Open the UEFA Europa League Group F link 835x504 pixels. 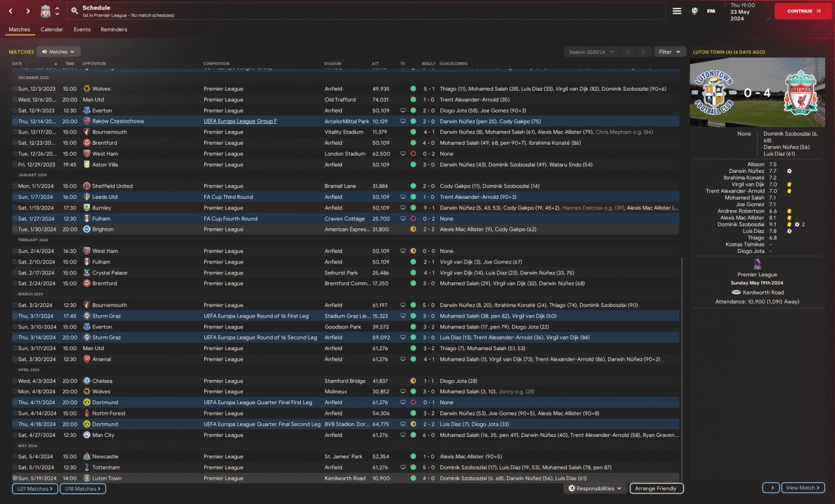point(240,121)
